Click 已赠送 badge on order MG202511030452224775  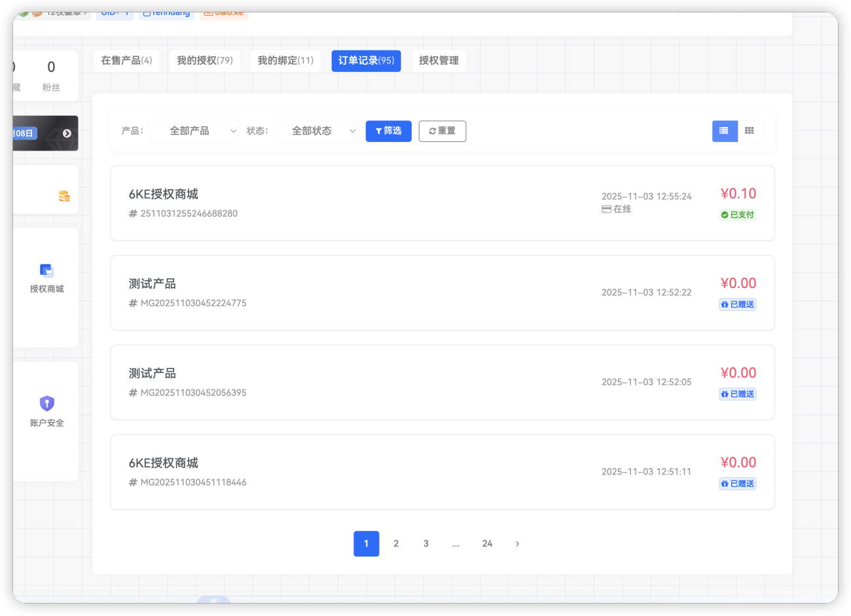738,304
